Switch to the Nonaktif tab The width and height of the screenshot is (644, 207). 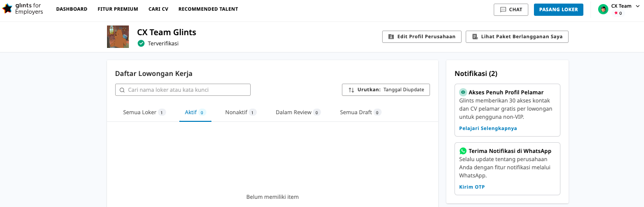240,112
